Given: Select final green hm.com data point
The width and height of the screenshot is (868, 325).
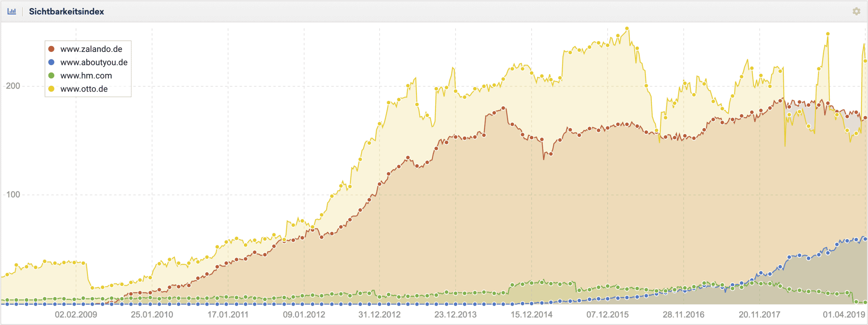Looking at the screenshot, I should pyautogui.click(x=865, y=302).
